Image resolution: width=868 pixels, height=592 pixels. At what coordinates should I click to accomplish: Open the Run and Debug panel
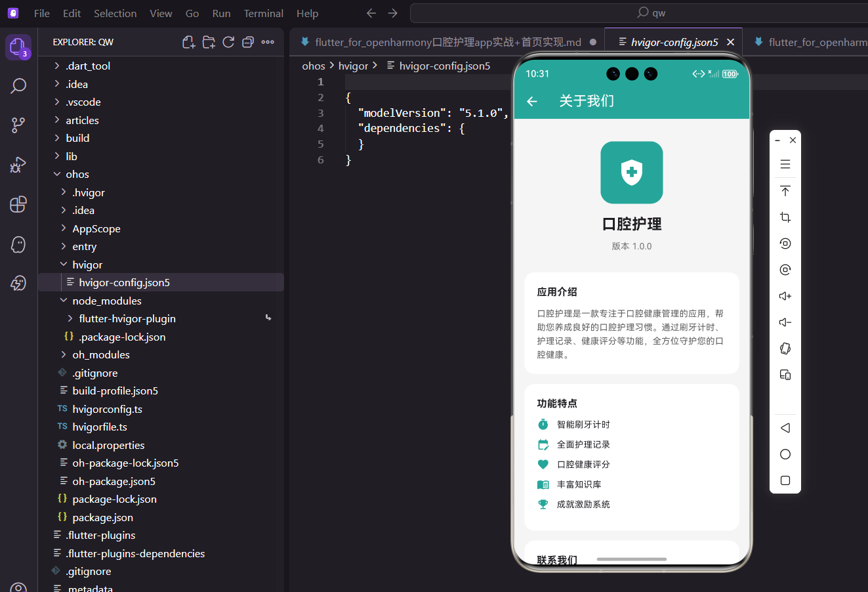coord(18,165)
